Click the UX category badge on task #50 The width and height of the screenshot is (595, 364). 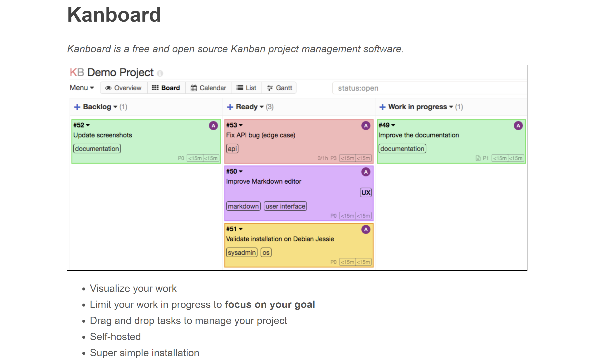pyautogui.click(x=366, y=193)
